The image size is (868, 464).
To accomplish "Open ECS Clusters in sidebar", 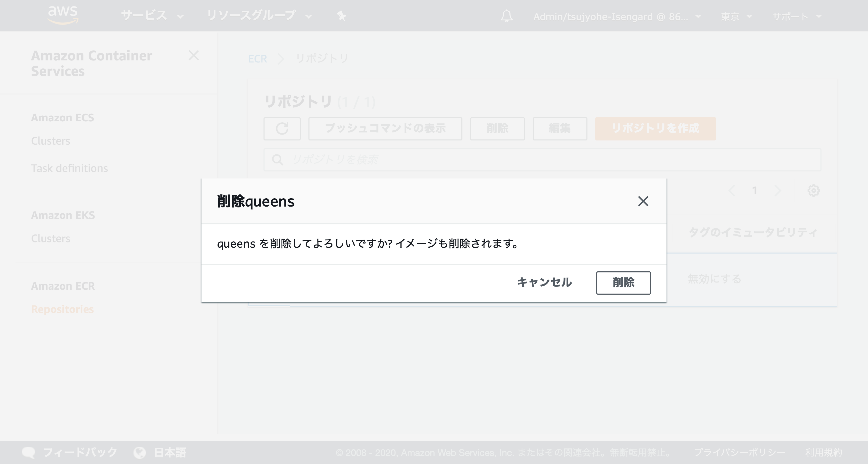I will click(x=51, y=141).
